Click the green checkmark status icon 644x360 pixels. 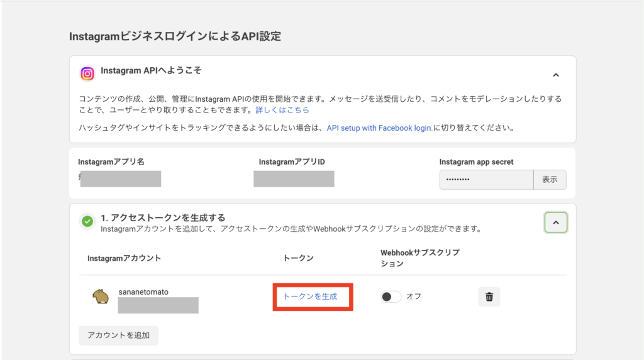[x=87, y=221]
